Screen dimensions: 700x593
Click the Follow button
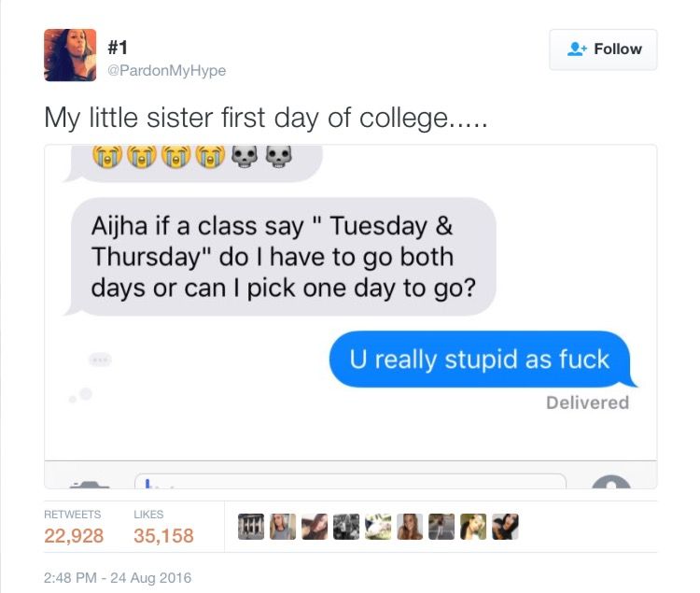pyautogui.click(x=603, y=49)
